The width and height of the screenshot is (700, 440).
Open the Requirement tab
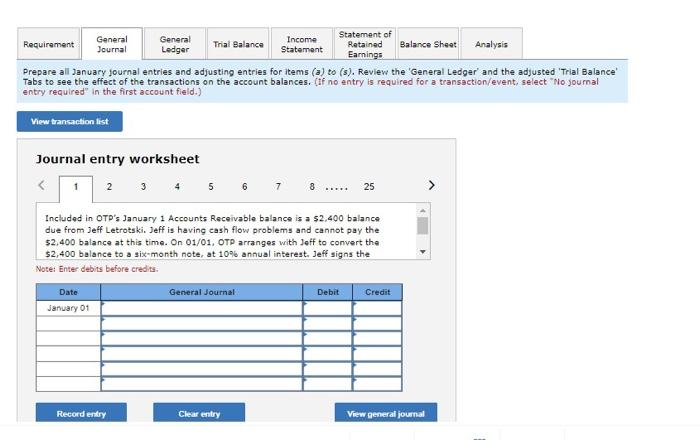pos(49,44)
